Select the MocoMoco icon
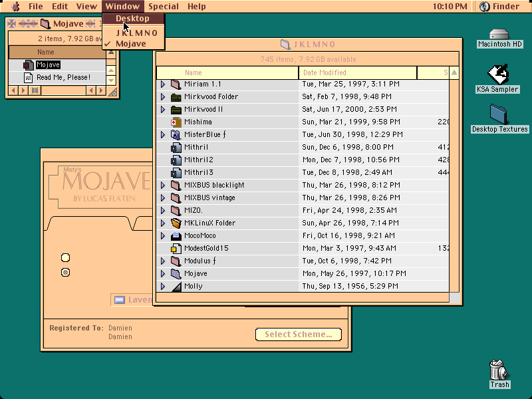Viewport: 532px width, 399px height. (x=176, y=236)
